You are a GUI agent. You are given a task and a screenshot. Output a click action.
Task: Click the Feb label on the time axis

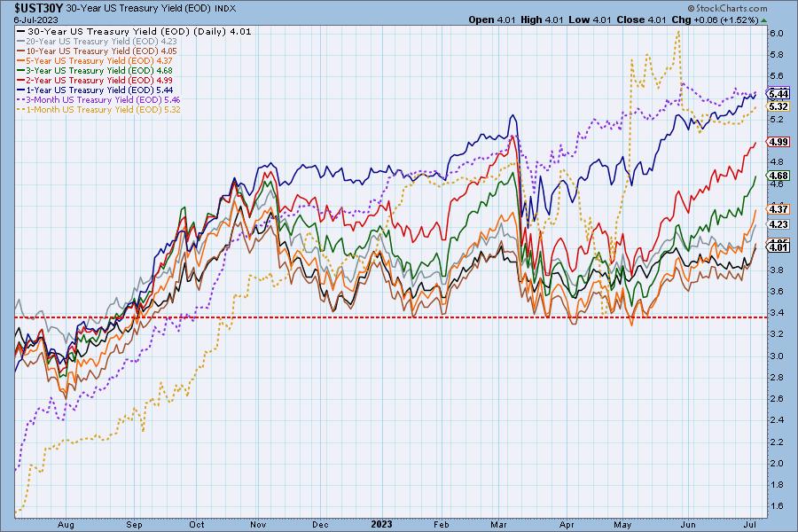(x=442, y=524)
